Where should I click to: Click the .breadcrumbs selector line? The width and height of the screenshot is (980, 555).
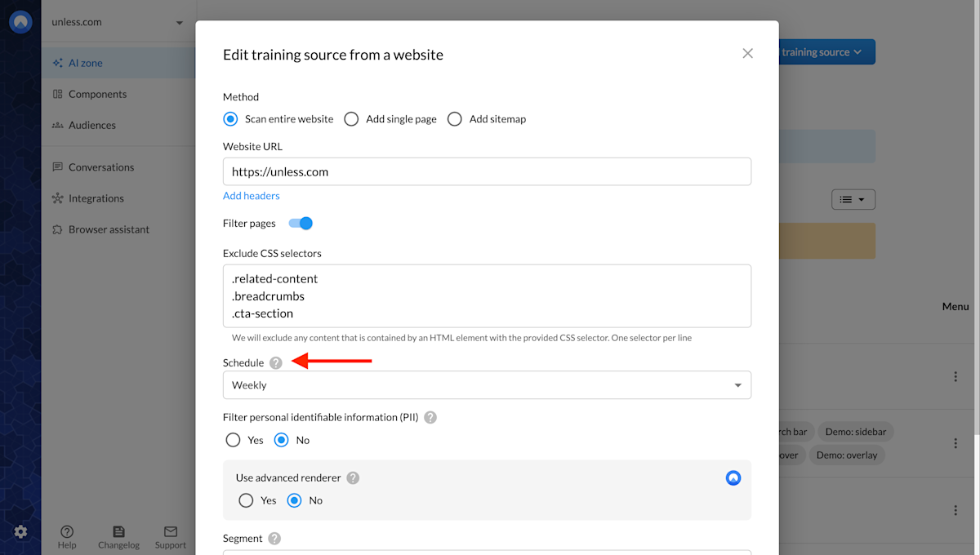point(268,296)
